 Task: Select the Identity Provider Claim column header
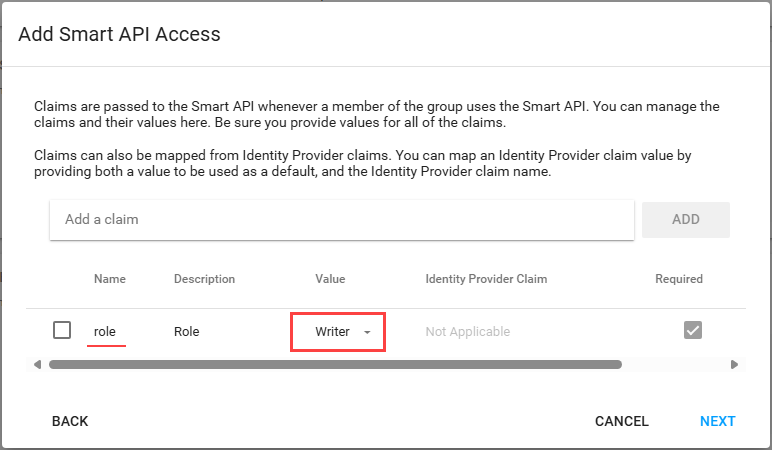(486, 279)
